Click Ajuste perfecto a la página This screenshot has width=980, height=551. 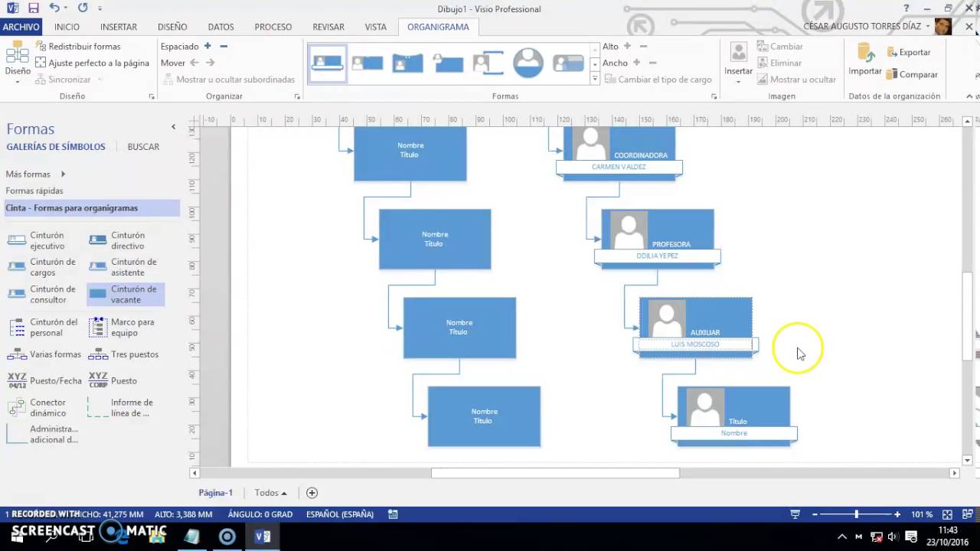[92, 63]
